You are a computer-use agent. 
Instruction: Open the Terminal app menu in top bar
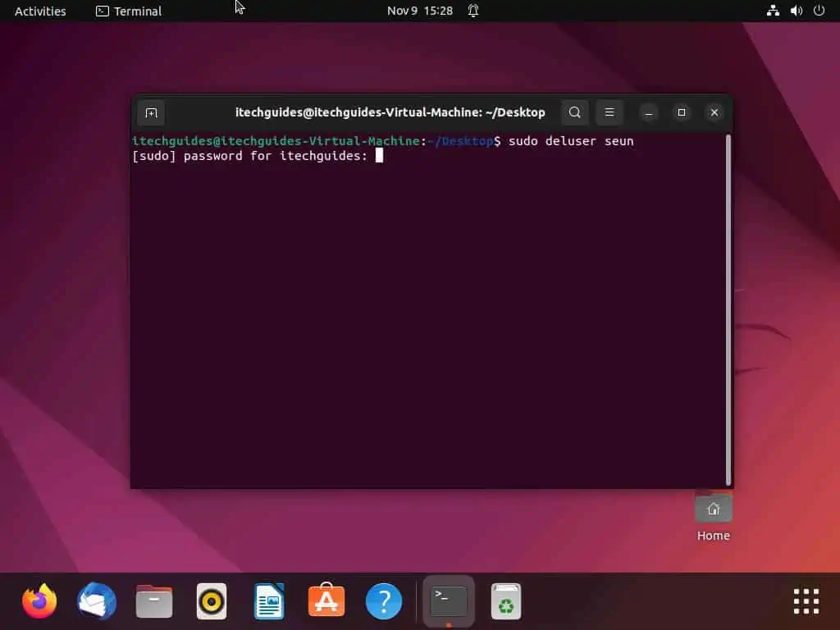point(129,11)
